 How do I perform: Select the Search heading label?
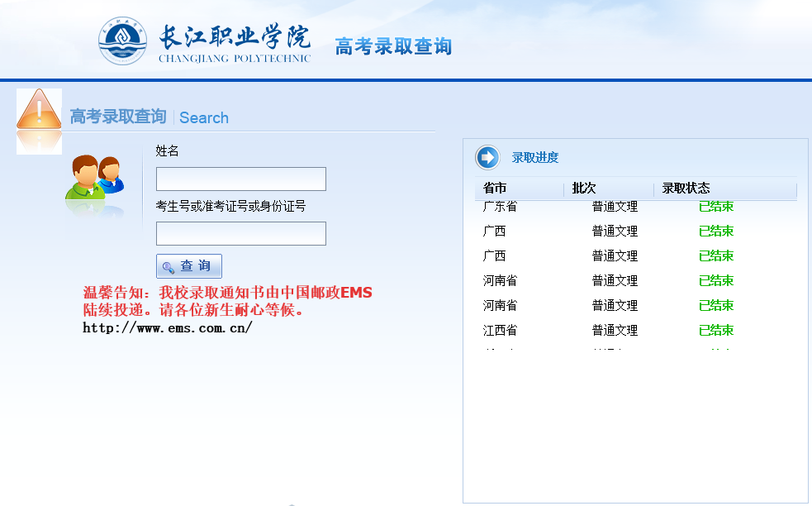[204, 117]
